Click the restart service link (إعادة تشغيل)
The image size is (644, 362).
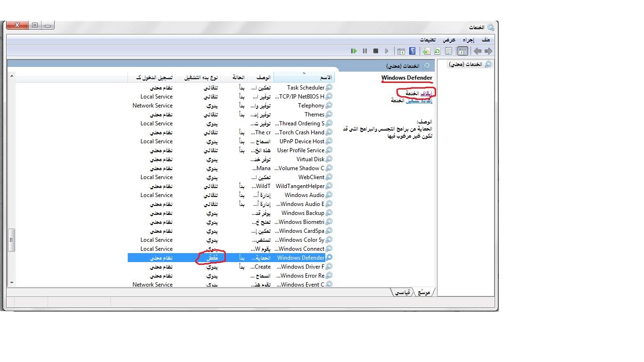click(x=419, y=100)
